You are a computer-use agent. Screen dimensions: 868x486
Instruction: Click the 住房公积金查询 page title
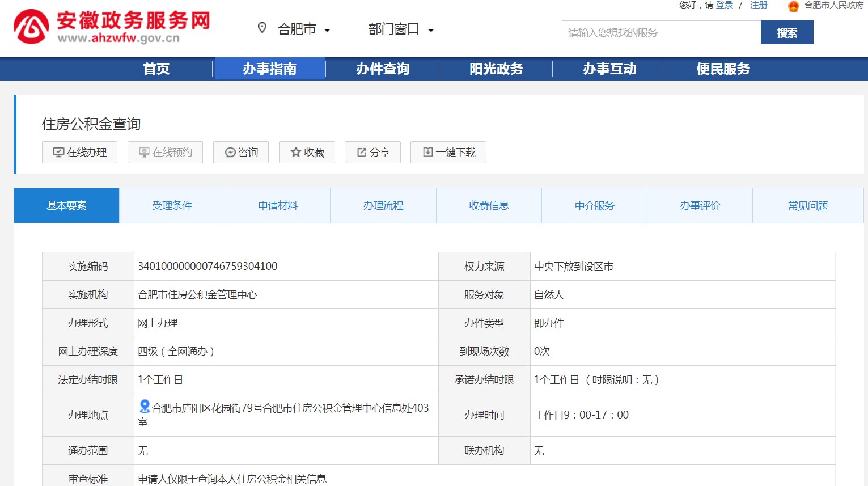click(91, 124)
